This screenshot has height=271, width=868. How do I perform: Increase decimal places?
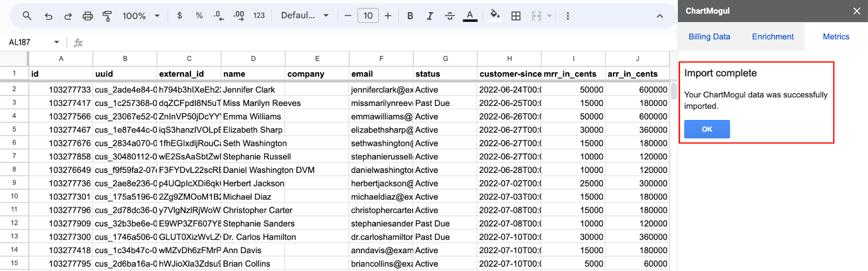pos(239,16)
